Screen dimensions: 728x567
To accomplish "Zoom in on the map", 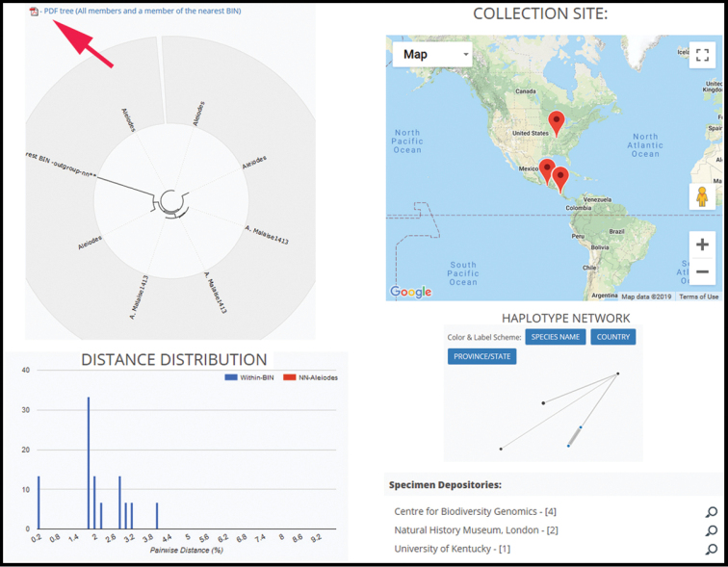I will [x=702, y=245].
